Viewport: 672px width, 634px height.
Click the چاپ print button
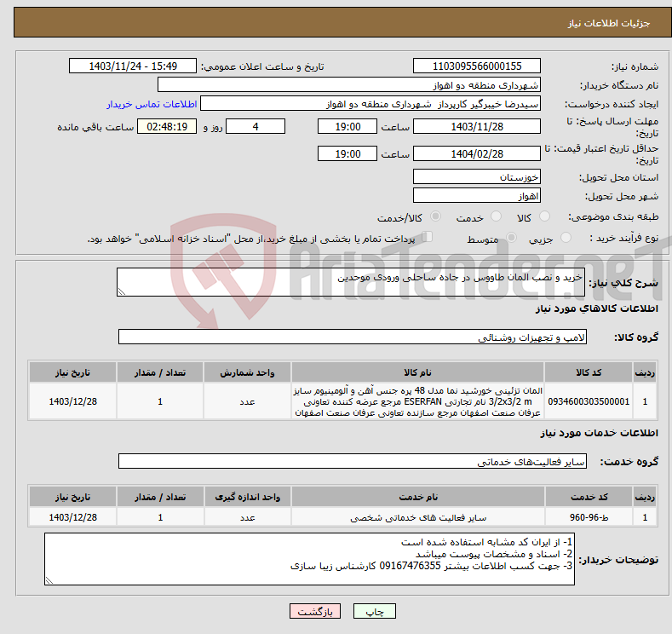click(x=374, y=611)
